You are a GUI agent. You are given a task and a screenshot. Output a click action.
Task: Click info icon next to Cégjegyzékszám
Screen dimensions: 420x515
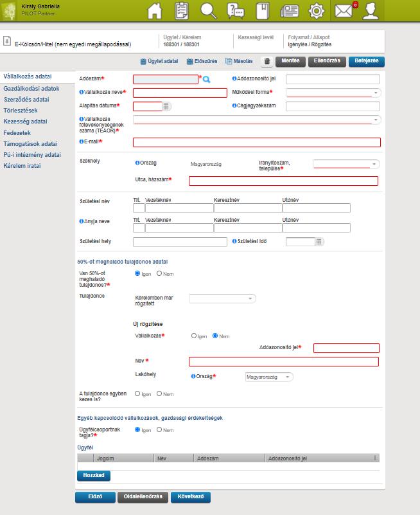(x=234, y=105)
